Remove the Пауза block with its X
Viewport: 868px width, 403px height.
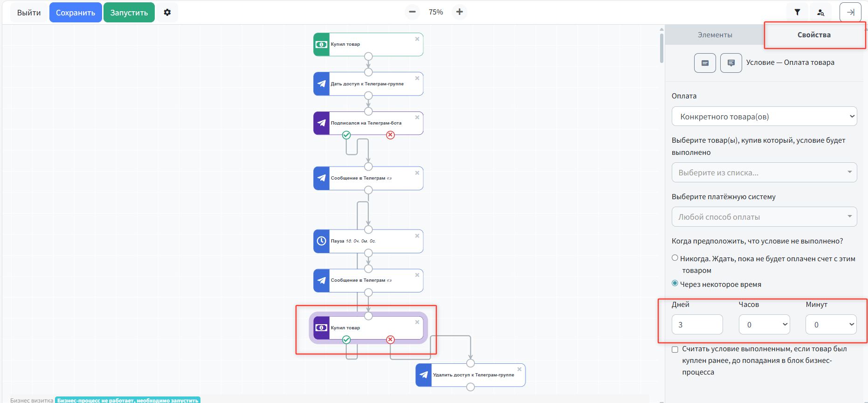(x=417, y=236)
